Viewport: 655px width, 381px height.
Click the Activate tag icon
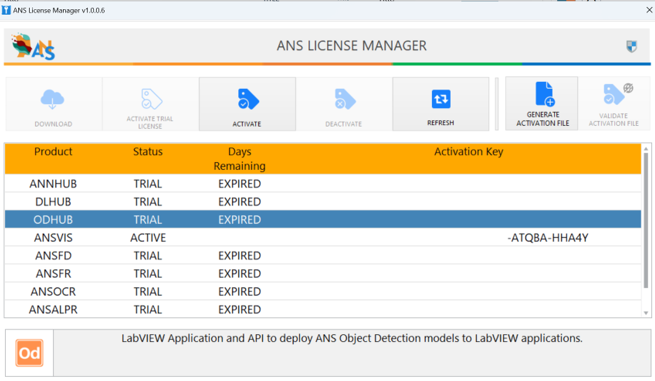click(x=248, y=99)
